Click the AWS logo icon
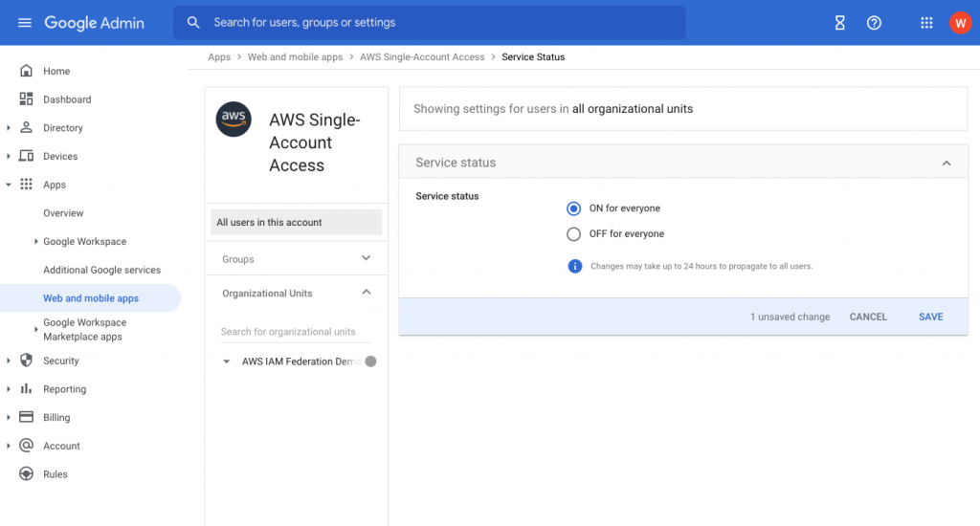This screenshot has height=526, width=980. point(234,119)
